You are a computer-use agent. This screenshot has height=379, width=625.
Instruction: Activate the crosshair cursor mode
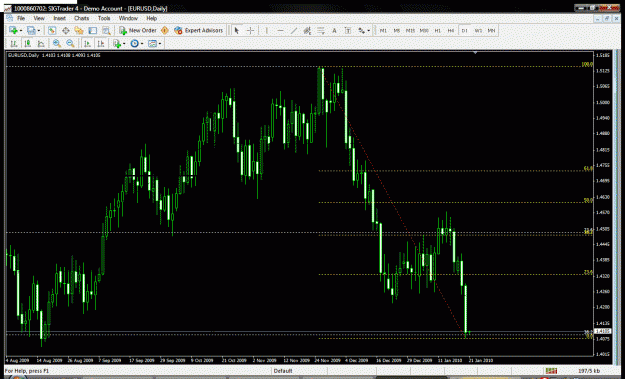point(250,30)
